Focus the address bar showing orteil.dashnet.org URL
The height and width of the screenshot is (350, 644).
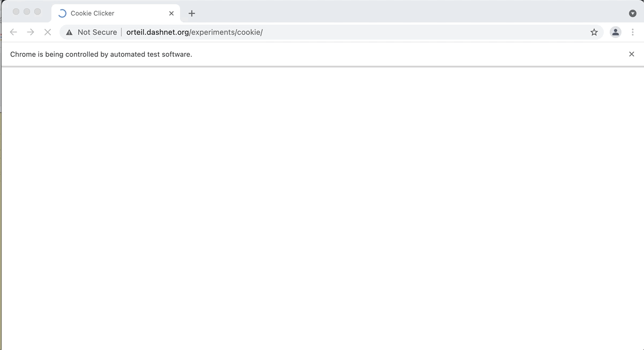[331, 32]
